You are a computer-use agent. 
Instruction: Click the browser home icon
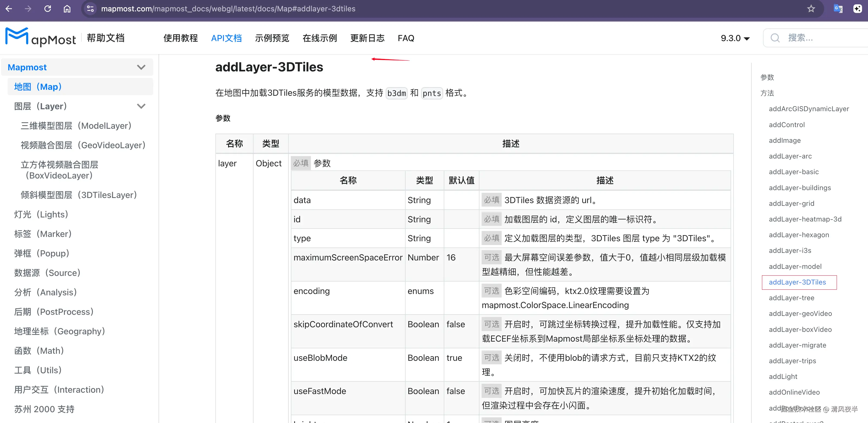pos(67,9)
